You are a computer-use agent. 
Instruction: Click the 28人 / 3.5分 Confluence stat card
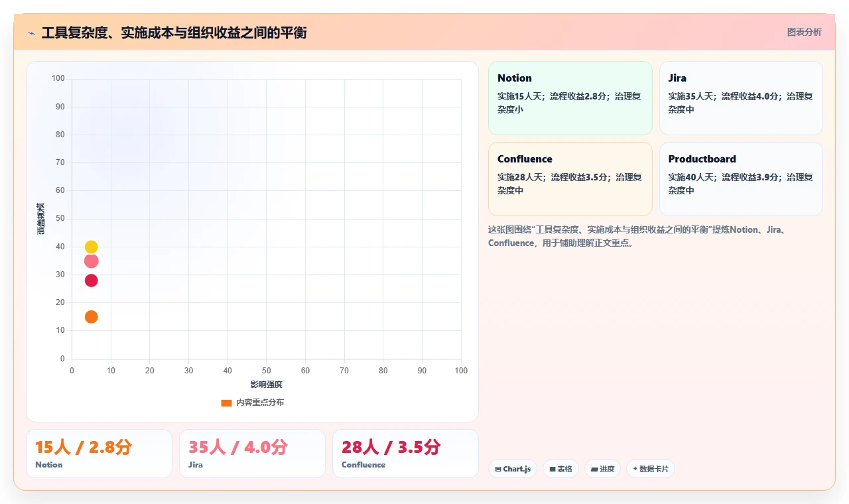(x=405, y=454)
